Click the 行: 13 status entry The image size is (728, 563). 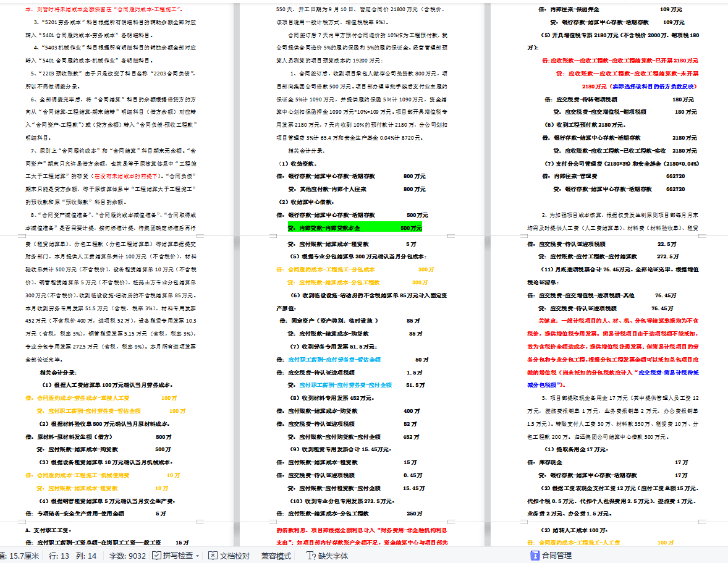point(59,556)
